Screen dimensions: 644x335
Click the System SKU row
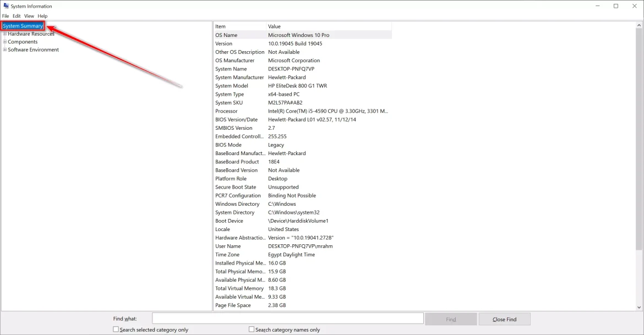(x=303, y=103)
